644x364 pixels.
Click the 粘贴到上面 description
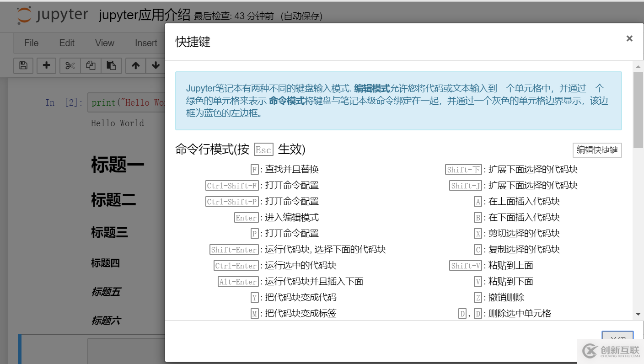coord(511,266)
